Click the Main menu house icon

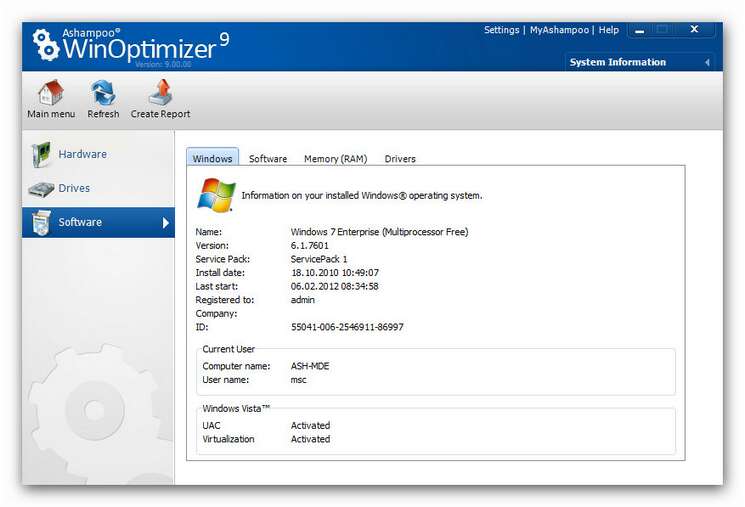51,93
